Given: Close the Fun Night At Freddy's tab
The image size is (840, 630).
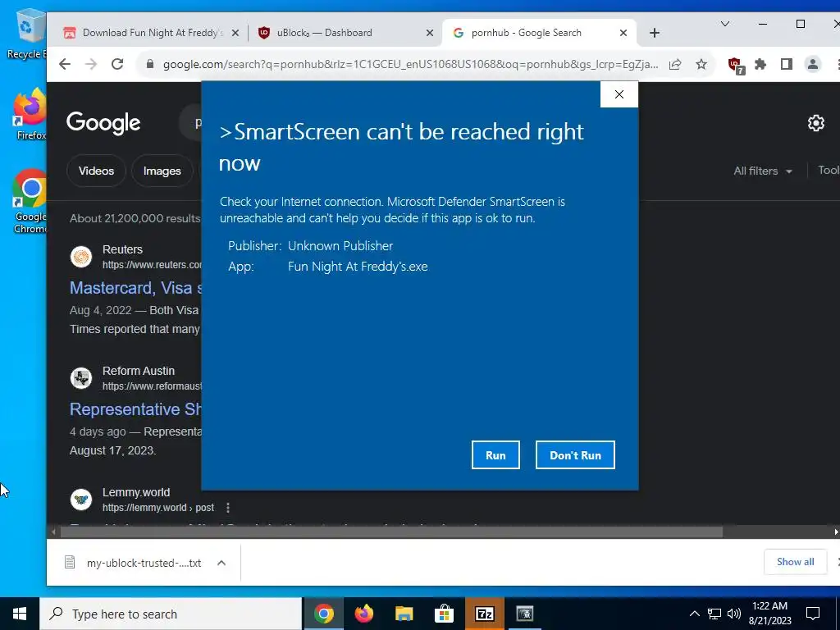Looking at the screenshot, I should click(235, 33).
